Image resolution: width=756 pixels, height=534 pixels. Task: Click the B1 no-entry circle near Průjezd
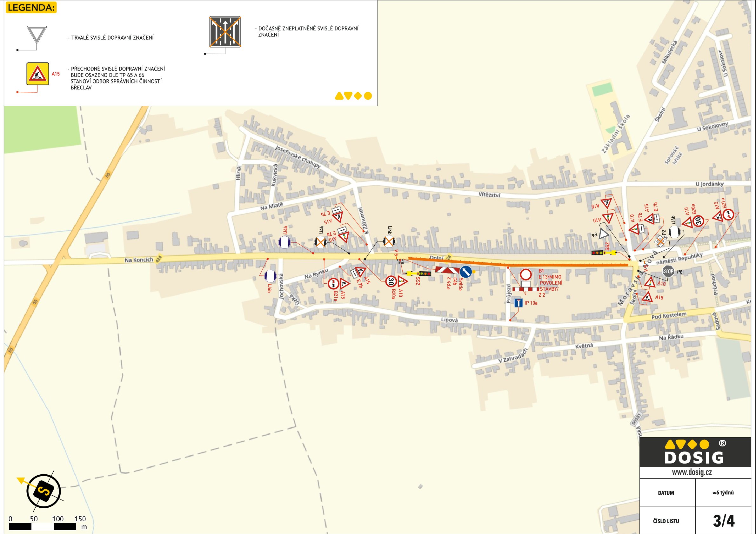point(526,274)
